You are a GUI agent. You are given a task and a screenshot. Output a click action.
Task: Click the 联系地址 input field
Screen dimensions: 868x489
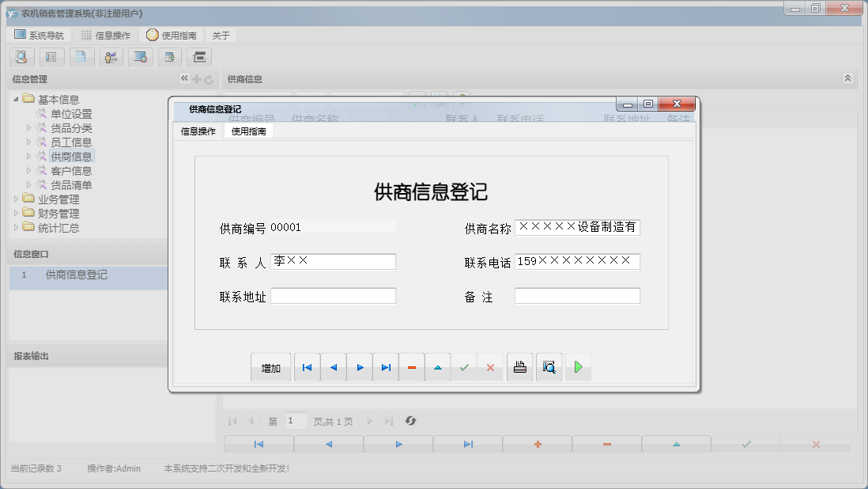[333, 295]
